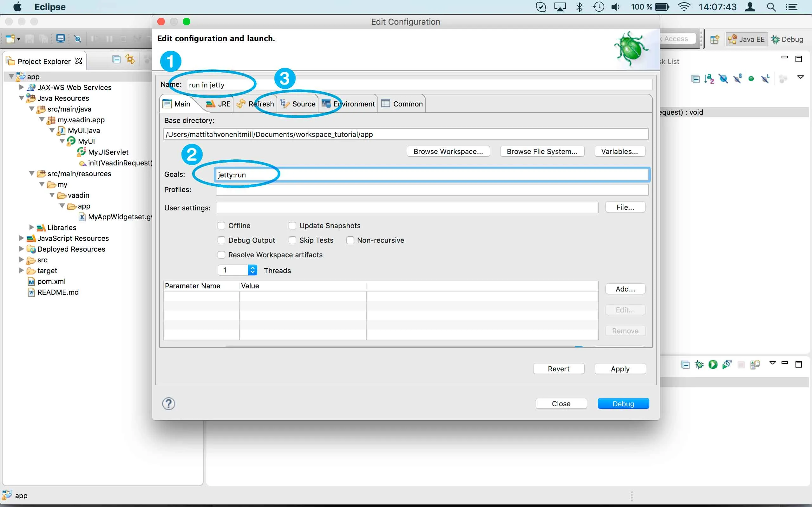Click the Eclipse bug/logo icon
812x507 pixels.
click(x=631, y=49)
